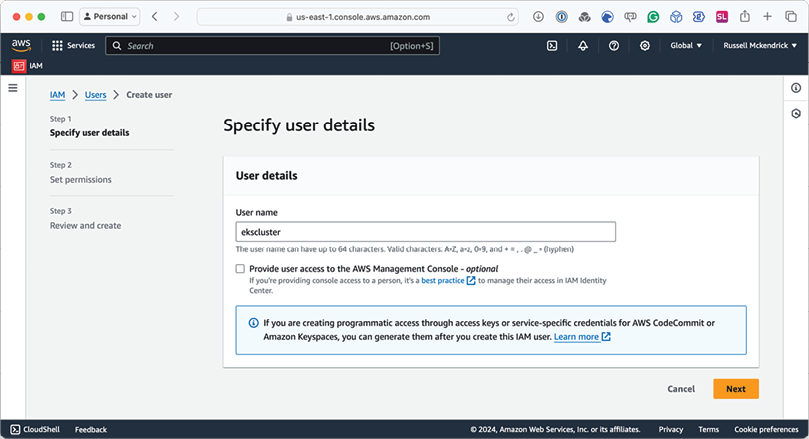The height and width of the screenshot is (439, 809).
Task: Open Safari downloads icon
Action: click(538, 17)
